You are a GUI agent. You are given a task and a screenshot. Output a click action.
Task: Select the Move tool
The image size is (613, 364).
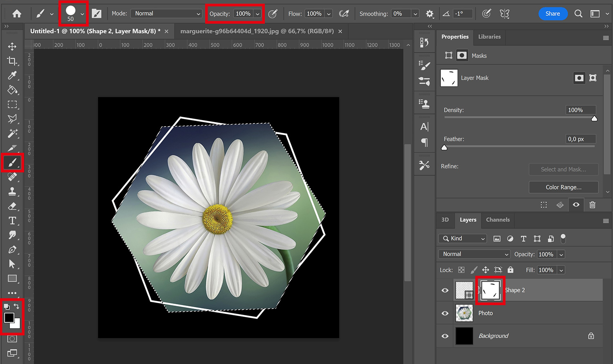[x=12, y=46]
